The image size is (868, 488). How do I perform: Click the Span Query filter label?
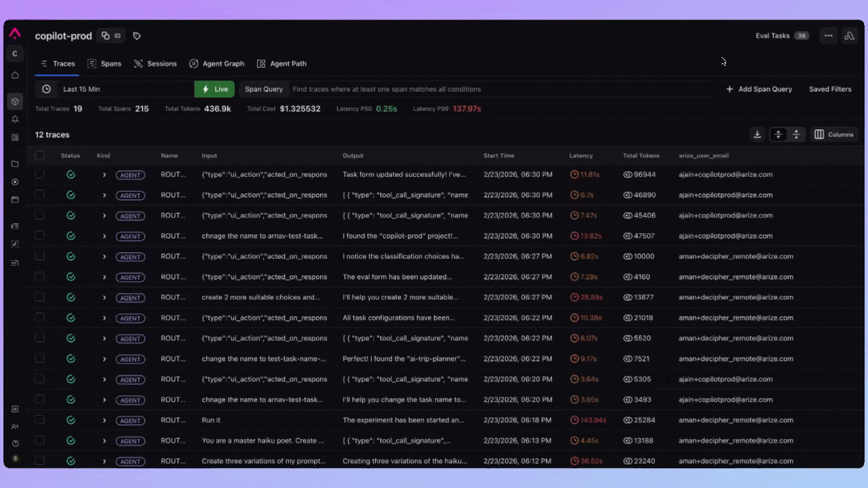click(x=264, y=89)
